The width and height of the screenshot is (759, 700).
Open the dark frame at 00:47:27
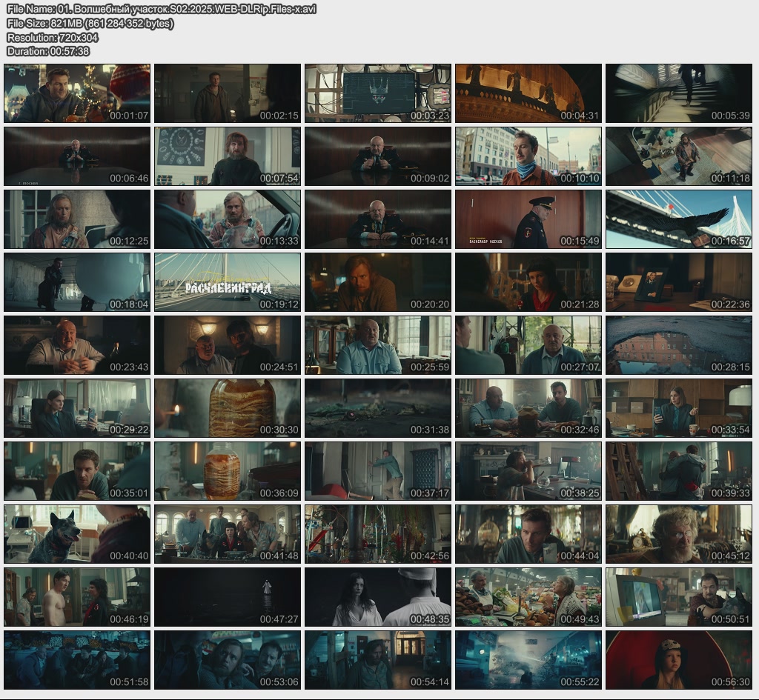tap(228, 597)
